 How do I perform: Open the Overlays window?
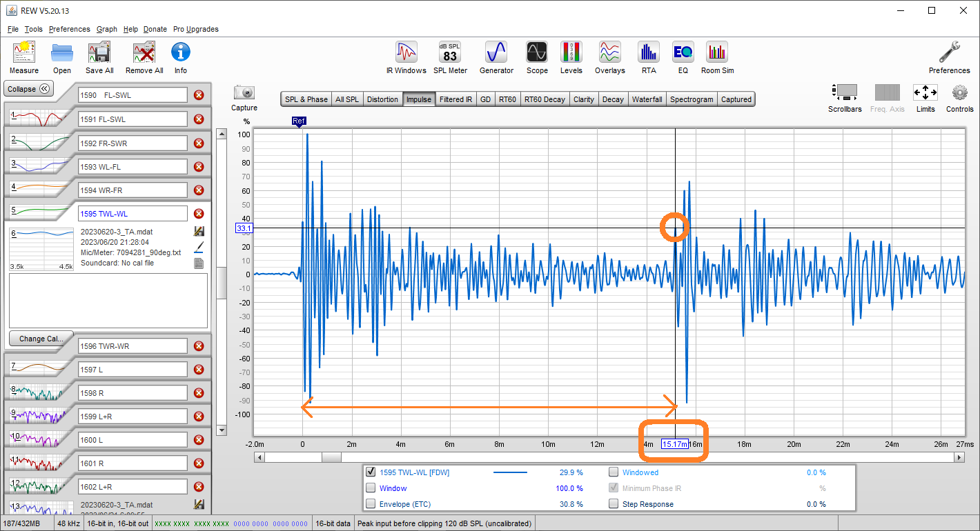(610, 52)
